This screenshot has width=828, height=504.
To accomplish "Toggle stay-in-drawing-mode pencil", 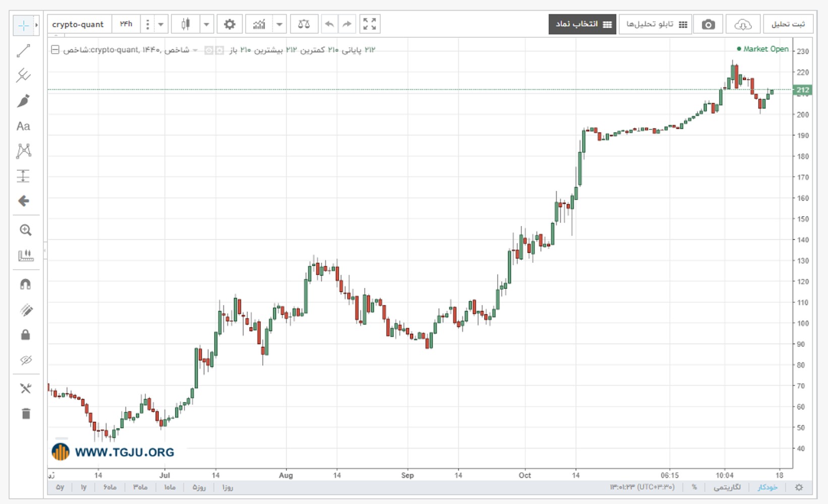I will tap(26, 310).
